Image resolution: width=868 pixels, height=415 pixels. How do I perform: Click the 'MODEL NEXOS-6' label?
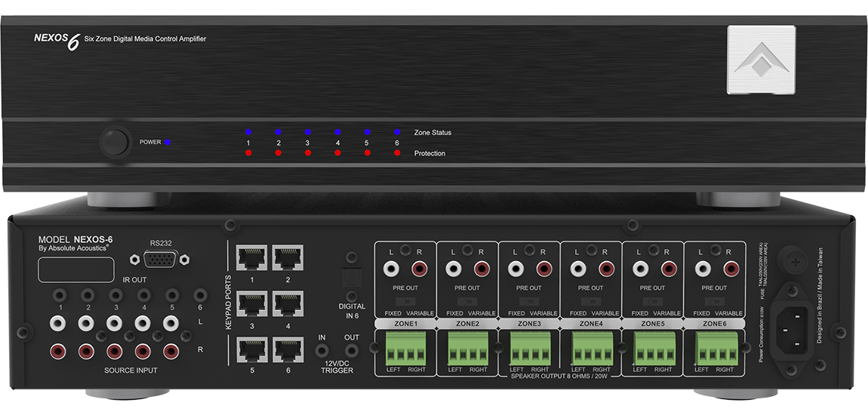point(75,240)
